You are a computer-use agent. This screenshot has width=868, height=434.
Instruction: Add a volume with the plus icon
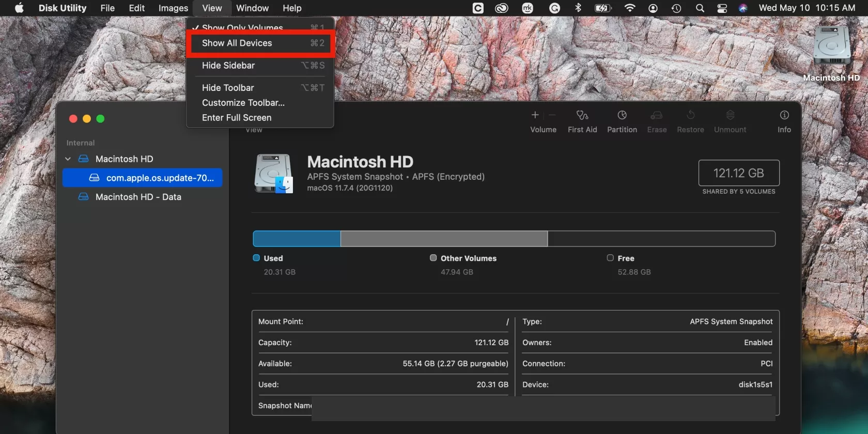coord(535,115)
